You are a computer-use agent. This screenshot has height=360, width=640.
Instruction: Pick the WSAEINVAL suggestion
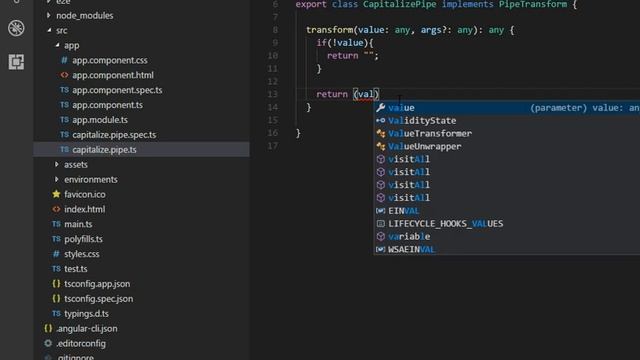coord(507,249)
